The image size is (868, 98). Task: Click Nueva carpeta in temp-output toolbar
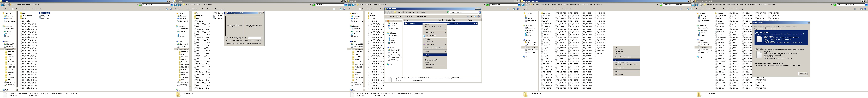421,16
